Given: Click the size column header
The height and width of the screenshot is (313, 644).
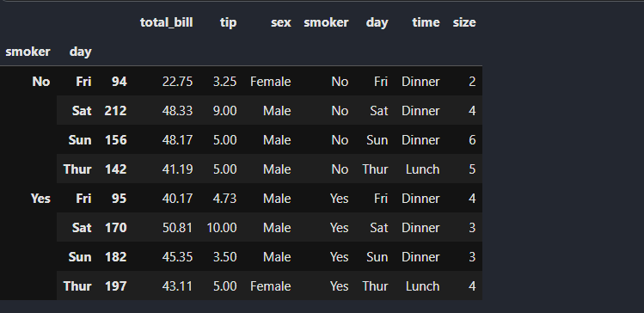Looking at the screenshot, I should click(464, 22).
